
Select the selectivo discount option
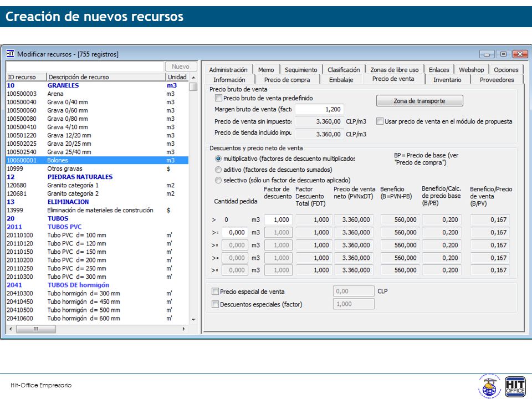[x=218, y=180]
